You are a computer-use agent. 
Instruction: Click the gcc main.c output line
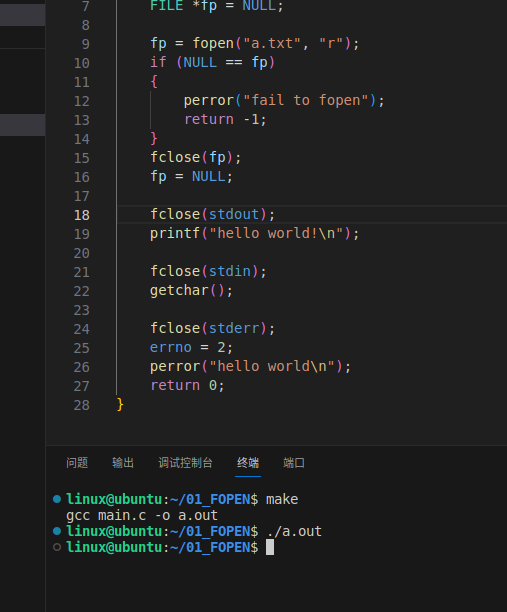142,515
